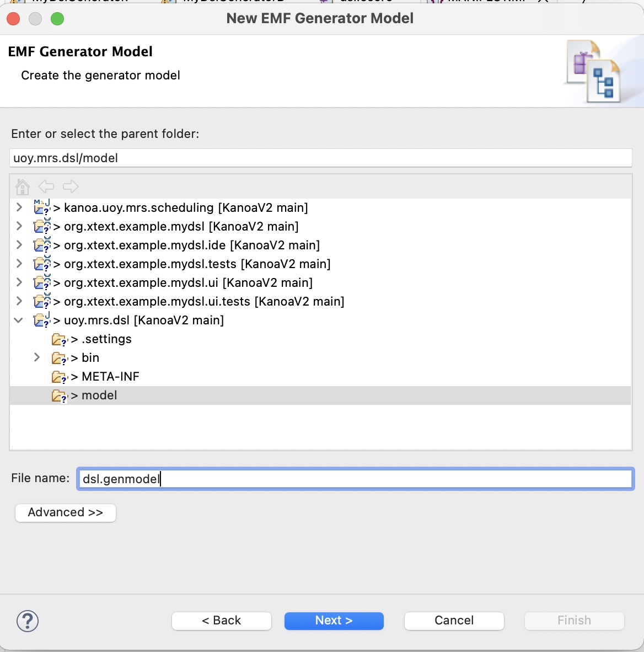Click the .settings folder icon
The height and width of the screenshot is (652, 644).
pos(59,339)
